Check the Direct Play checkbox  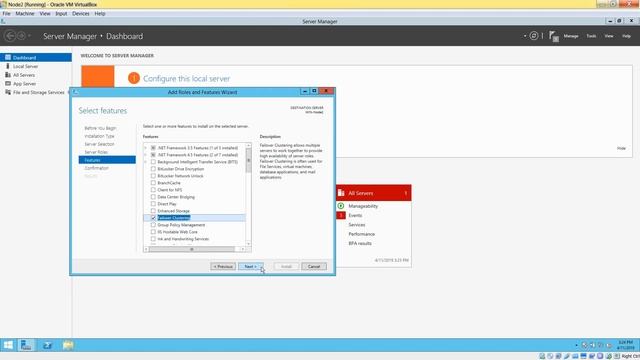153,204
